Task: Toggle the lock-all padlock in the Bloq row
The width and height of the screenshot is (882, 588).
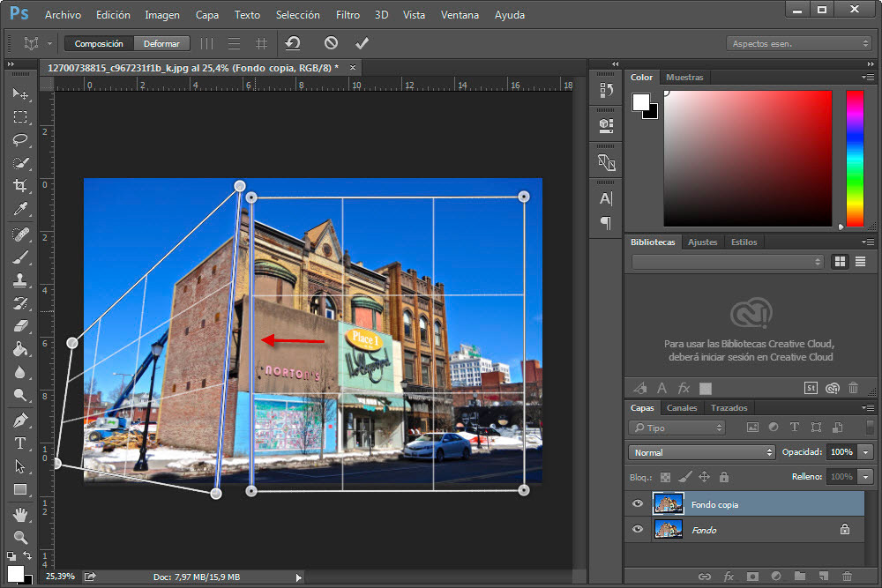Action: [x=723, y=476]
